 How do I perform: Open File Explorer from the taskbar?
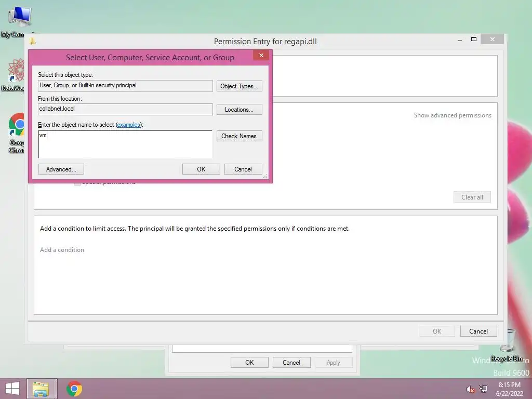tap(41, 389)
